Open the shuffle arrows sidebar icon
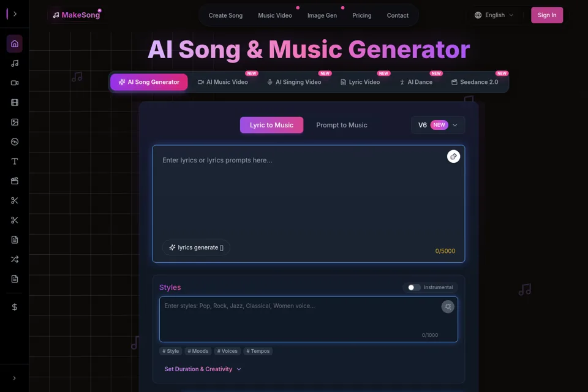The image size is (588, 392). (x=15, y=259)
